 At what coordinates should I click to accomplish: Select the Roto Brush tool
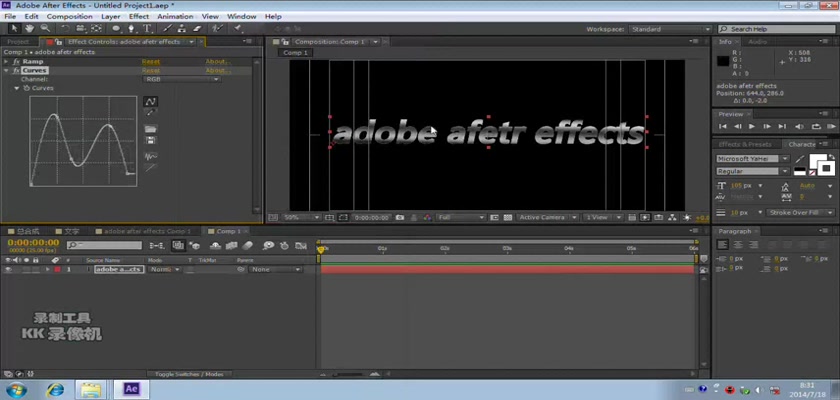[x=217, y=28]
